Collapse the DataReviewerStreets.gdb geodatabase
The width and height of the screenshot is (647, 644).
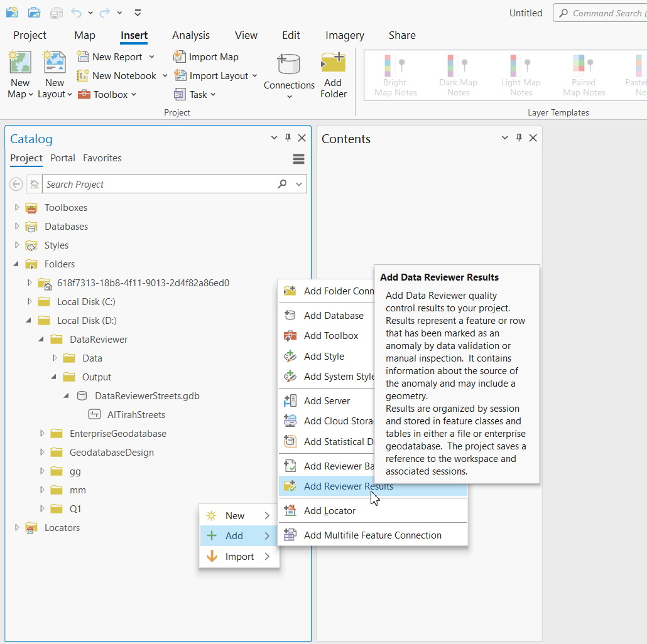(x=65, y=396)
